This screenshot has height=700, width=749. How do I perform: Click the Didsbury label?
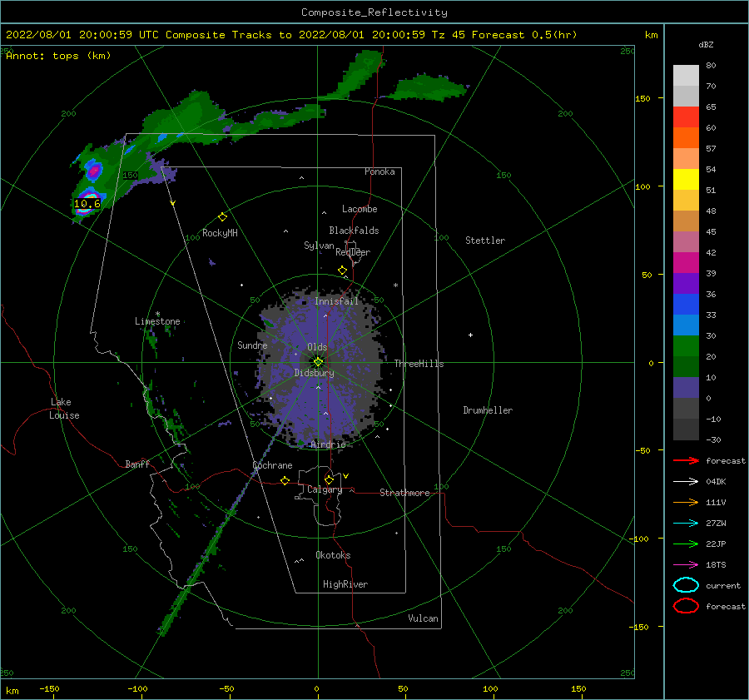(315, 373)
